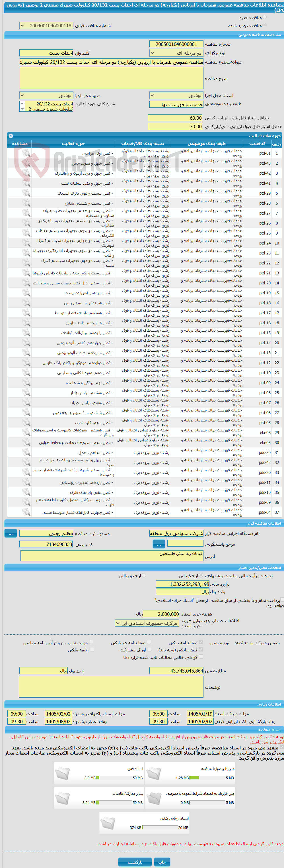
Task: Click the طبقه بندی موضوعی column header
Action: click(207, 144)
